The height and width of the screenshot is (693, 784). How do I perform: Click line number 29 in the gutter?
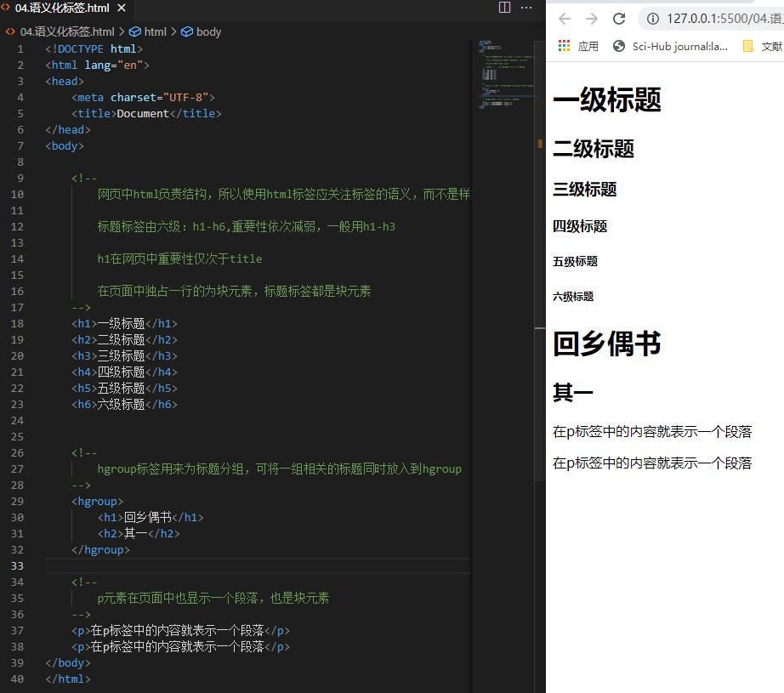17,502
